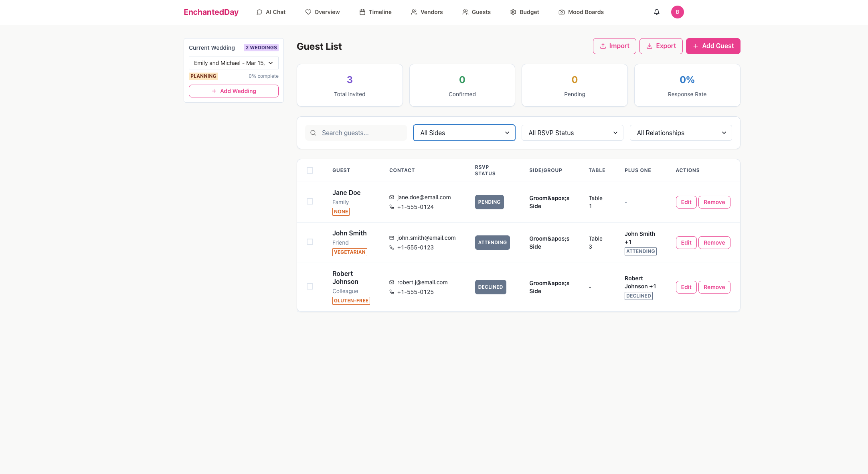The width and height of the screenshot is (868, 474).
Task: Expand the All RSVP Status filter
Action: (x=572, y=133)
